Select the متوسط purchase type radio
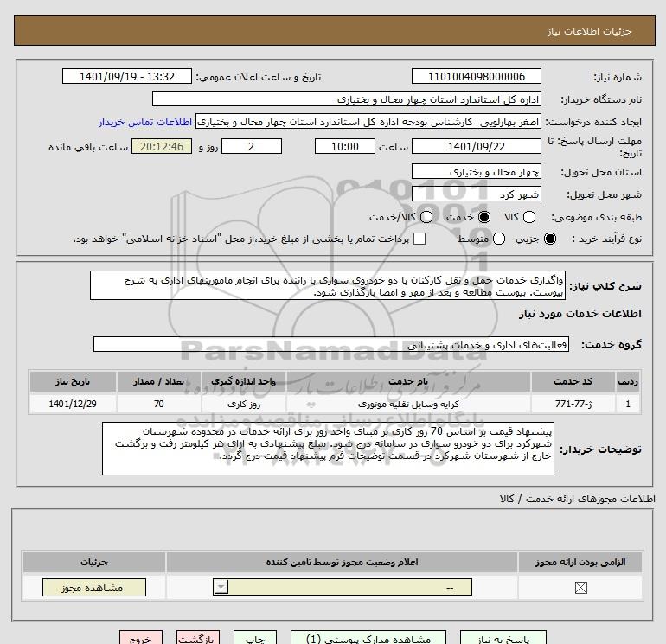666x644 pixels. pos(499,239)
